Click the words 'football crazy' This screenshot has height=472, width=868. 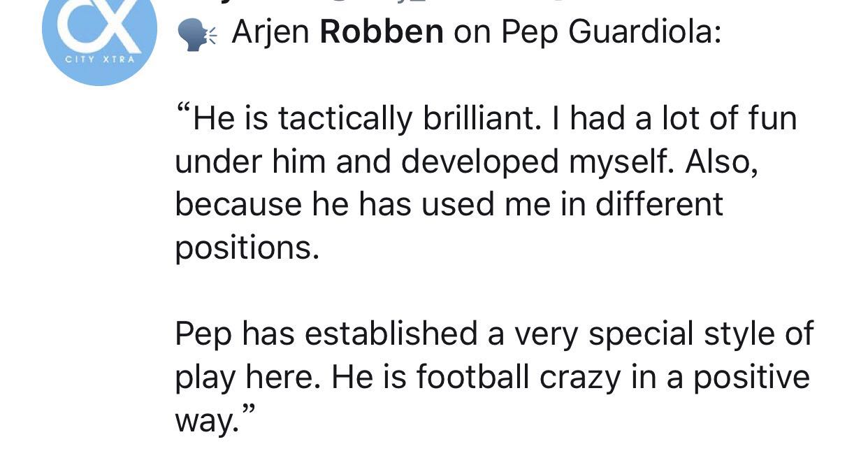[519, 378]
